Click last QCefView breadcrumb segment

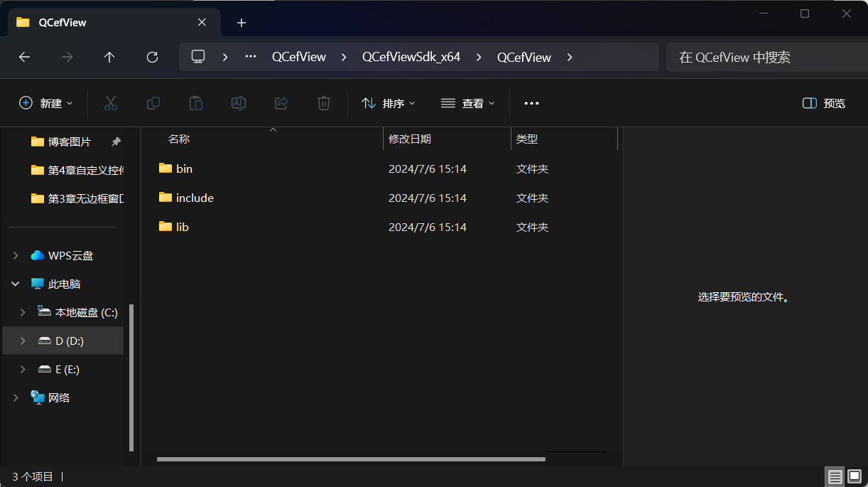(524, 57)
